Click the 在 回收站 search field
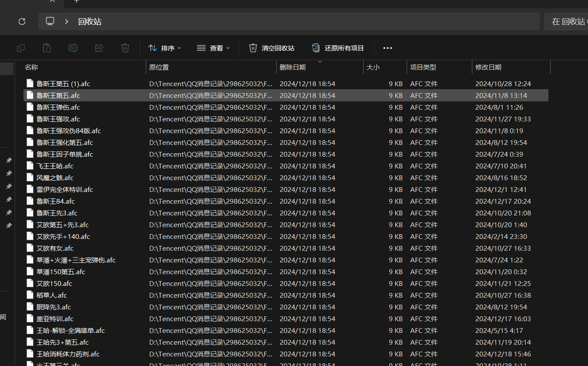 pyautogui.click(x=566, y=21)
